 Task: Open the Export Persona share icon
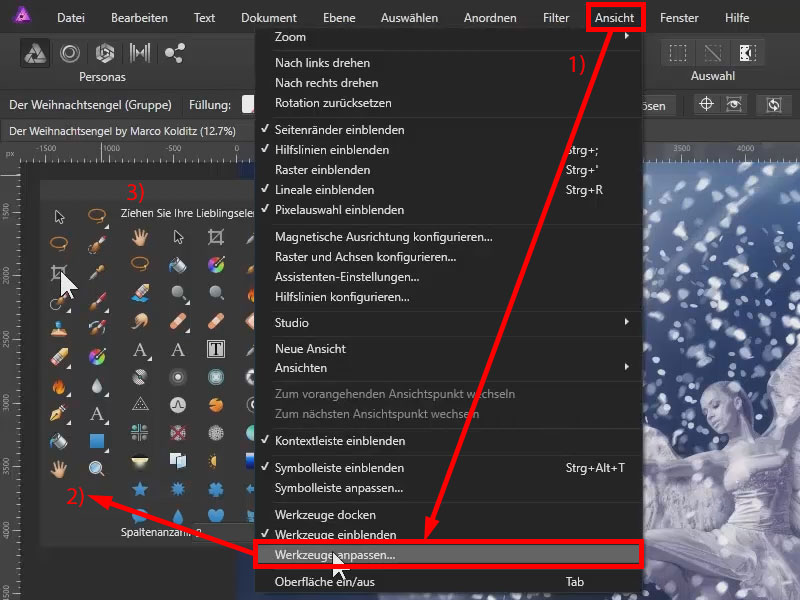tap(174, 53)
